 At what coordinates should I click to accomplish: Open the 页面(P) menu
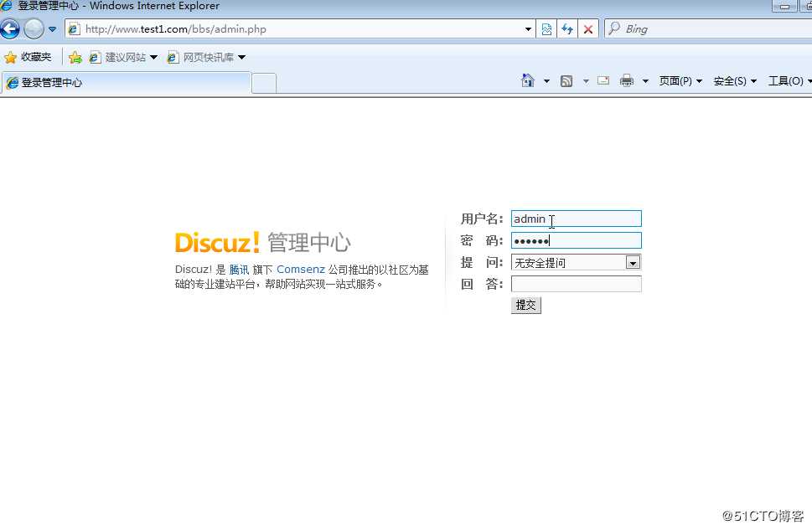pyautogui.click(x=680, y=81)
